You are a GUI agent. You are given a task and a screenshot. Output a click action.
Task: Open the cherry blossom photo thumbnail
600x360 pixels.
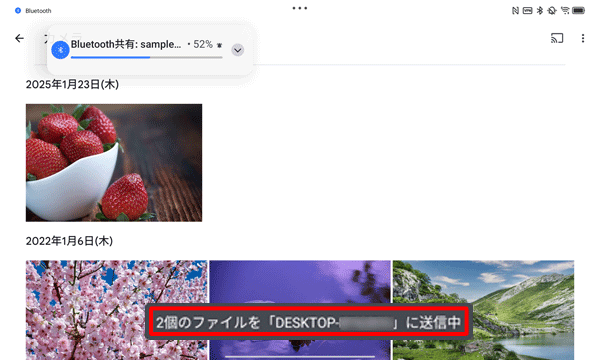coord(117,310)
